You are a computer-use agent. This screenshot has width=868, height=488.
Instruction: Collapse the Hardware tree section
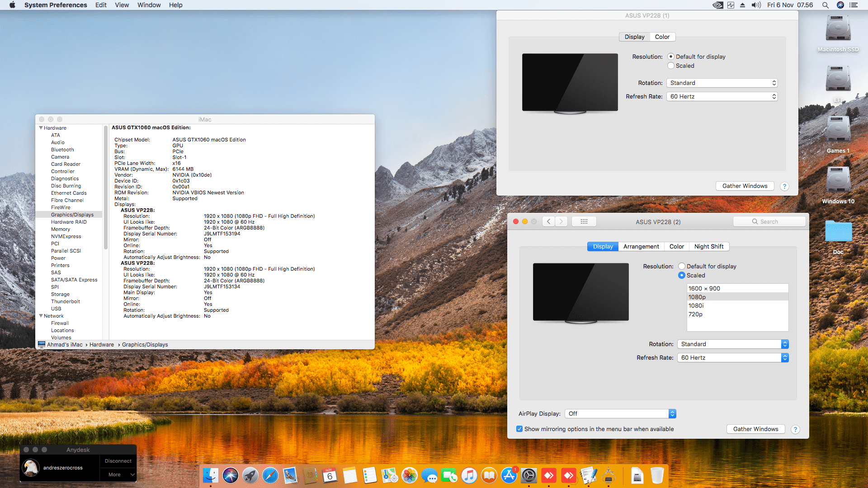point(41,128)
